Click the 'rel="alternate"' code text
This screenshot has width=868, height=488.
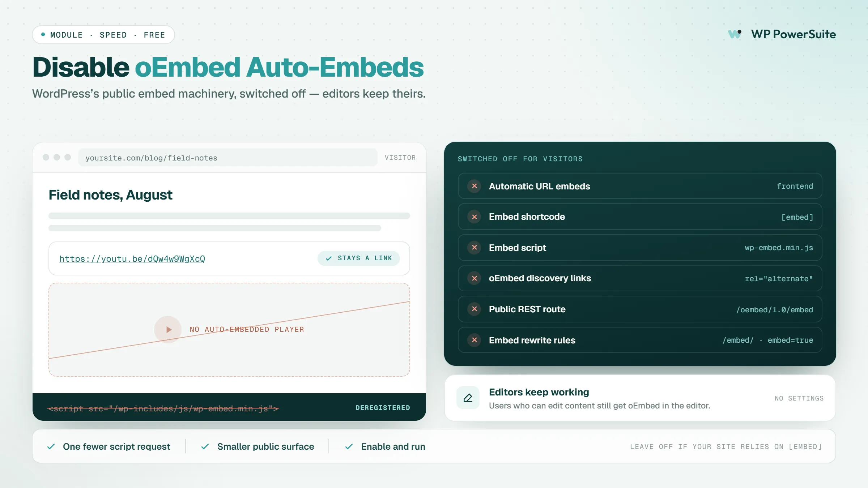pos(779,279)
